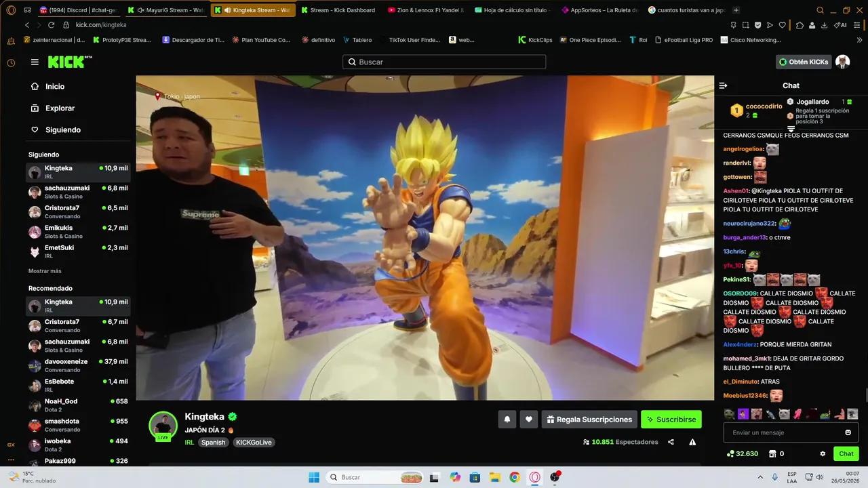Show hidden system tray icons
The image size is (868, 488).
click(x=759, y=477)
